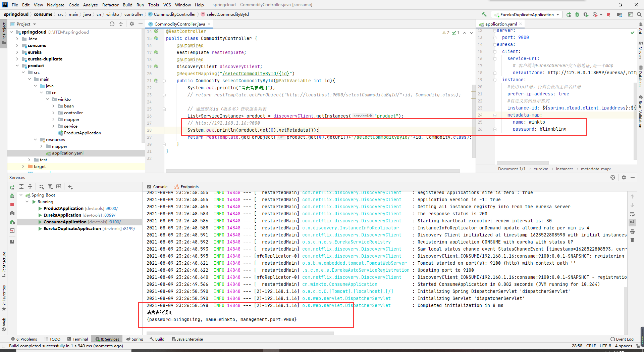This screenshot has height=352, width=644.
Task: Open services in new tab icon
Action: click(59, 187)
